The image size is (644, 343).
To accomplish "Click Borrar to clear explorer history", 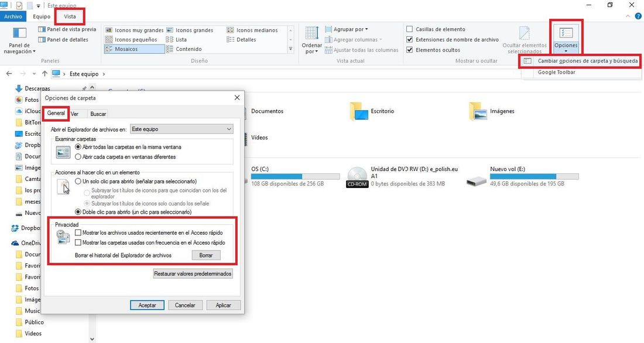I will point(205,255).
